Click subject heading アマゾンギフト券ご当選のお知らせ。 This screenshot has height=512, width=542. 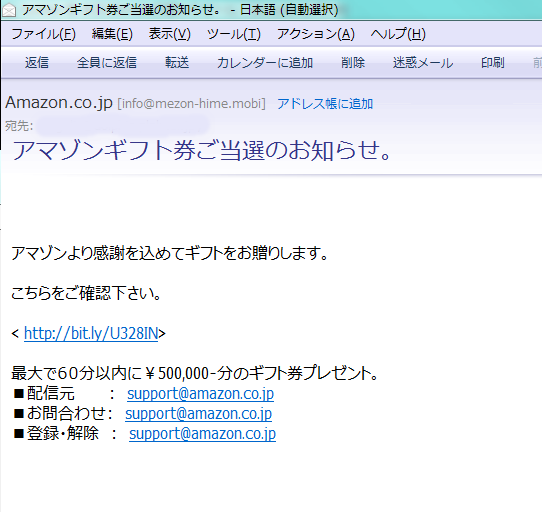click(x=202, y=151)
